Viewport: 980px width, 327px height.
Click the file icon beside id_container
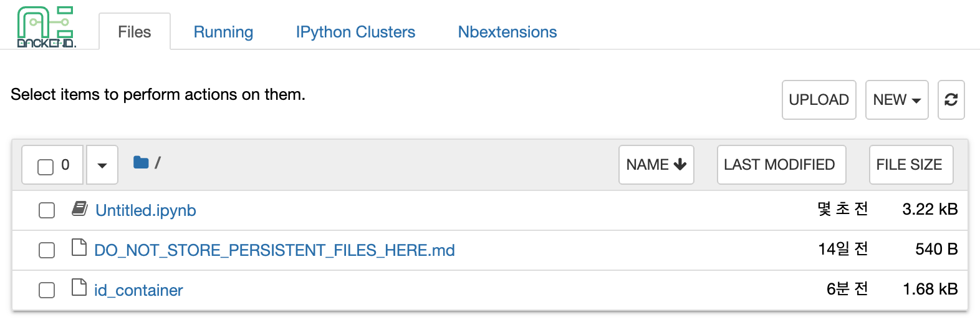pyautogui.click(x=79, y=288)
